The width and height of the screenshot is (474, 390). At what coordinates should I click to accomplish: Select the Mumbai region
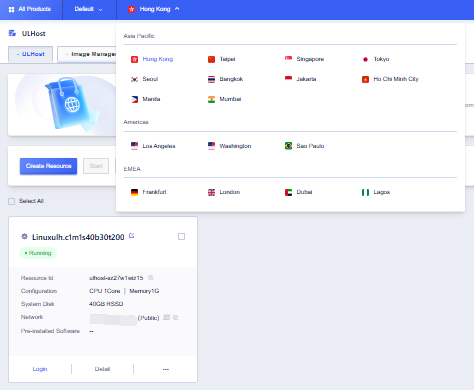pyautogui.click(x=230, y=99)
